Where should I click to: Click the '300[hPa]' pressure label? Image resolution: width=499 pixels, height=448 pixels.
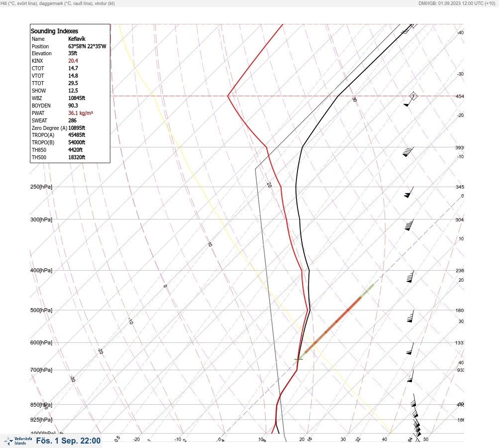click(41, 220)
